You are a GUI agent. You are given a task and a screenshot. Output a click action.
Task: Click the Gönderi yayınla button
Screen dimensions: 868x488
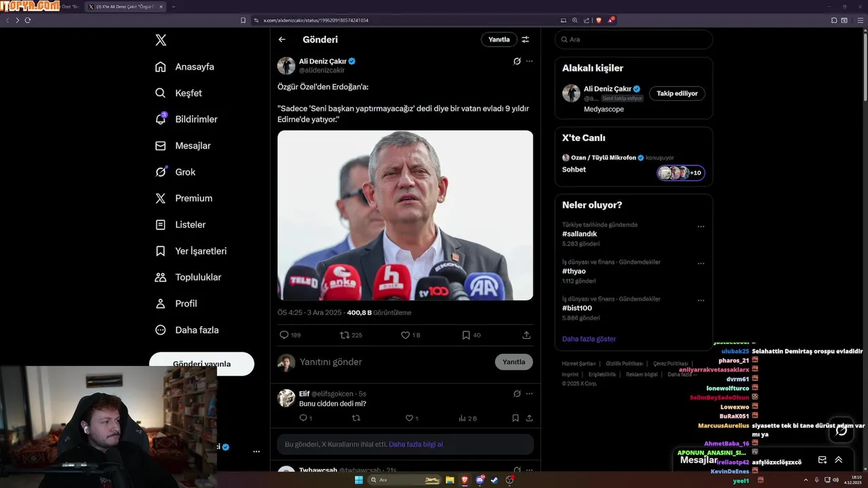pos(201,364)
